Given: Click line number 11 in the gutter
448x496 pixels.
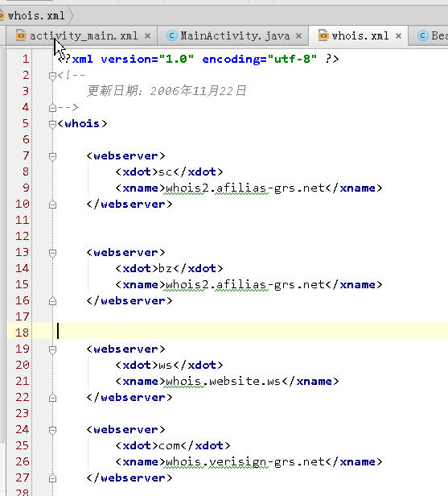Looking at the screenshot, I should tap(22, 220).
